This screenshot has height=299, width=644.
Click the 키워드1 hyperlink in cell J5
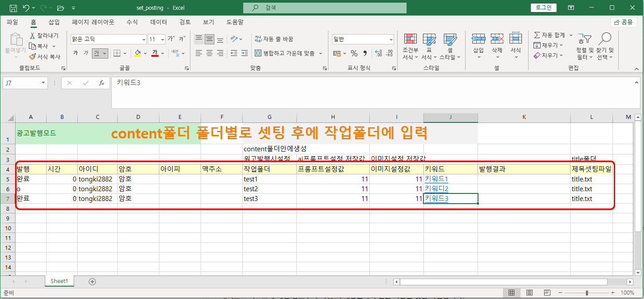pos(436,179)
